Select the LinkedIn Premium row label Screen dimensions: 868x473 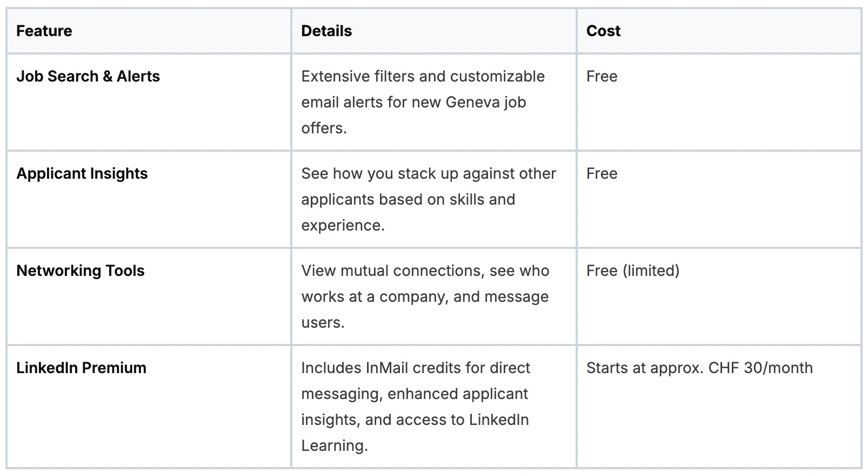(82, 368)
